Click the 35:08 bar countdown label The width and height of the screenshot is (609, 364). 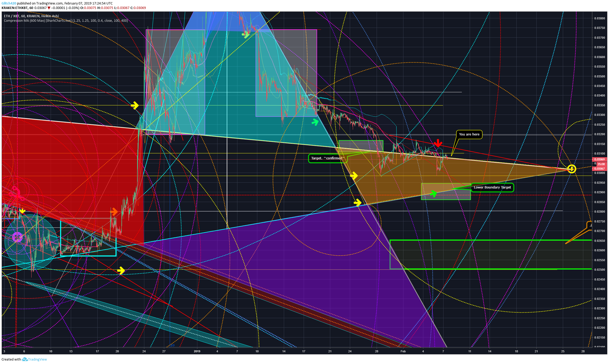(x=601, y=164)
